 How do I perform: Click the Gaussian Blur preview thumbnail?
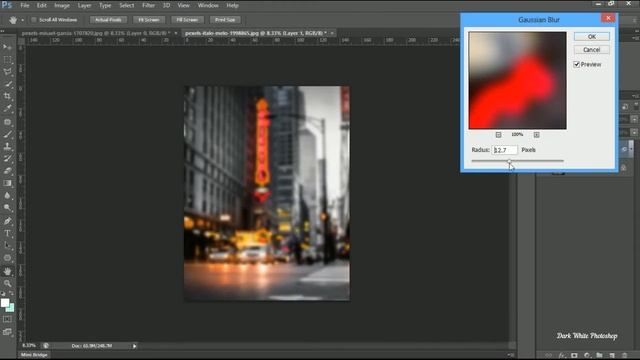(x=517, y=80)
